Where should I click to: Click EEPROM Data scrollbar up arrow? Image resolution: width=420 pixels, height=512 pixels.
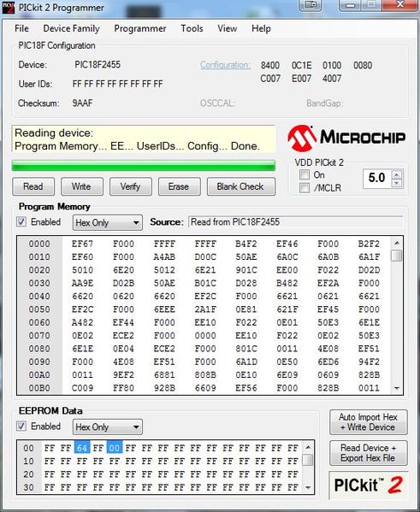pyautogui.click(x=308, y=447)
